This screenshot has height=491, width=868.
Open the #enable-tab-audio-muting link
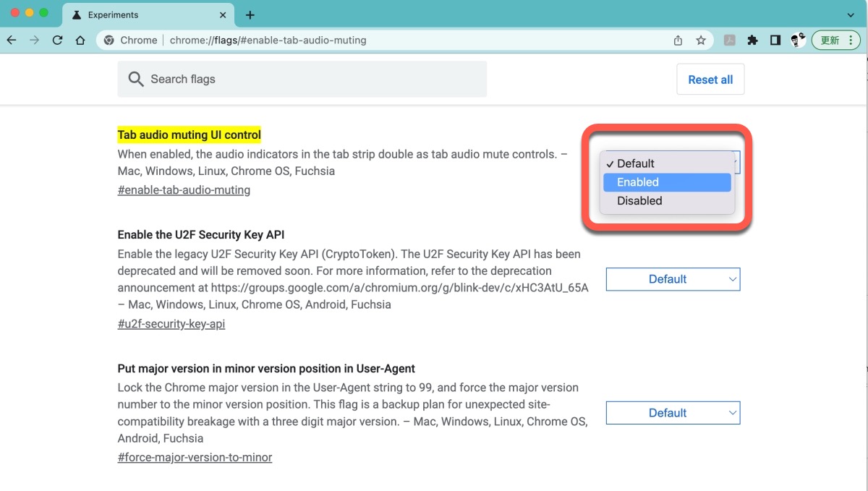click(184, 190)
